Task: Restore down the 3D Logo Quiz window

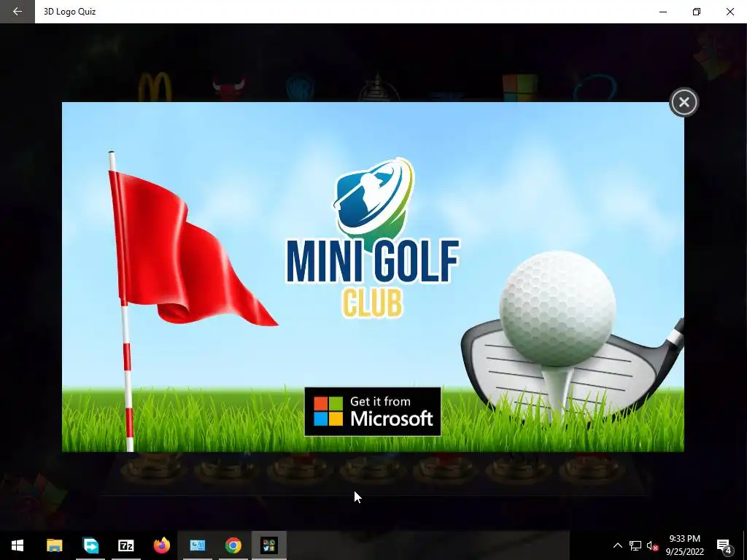Action: pos(697,12)
